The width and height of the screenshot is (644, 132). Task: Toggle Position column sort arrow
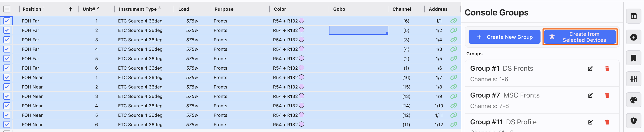click(70, 9)
